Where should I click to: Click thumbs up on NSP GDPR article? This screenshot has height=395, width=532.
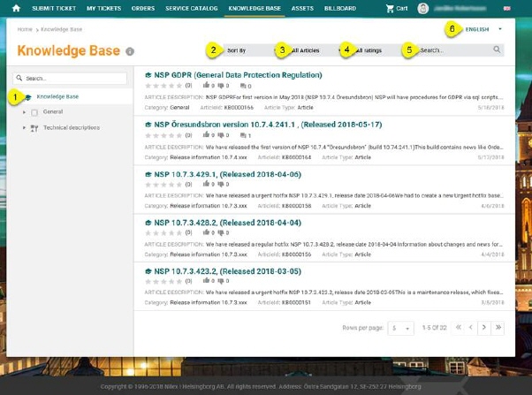[208, 86]
